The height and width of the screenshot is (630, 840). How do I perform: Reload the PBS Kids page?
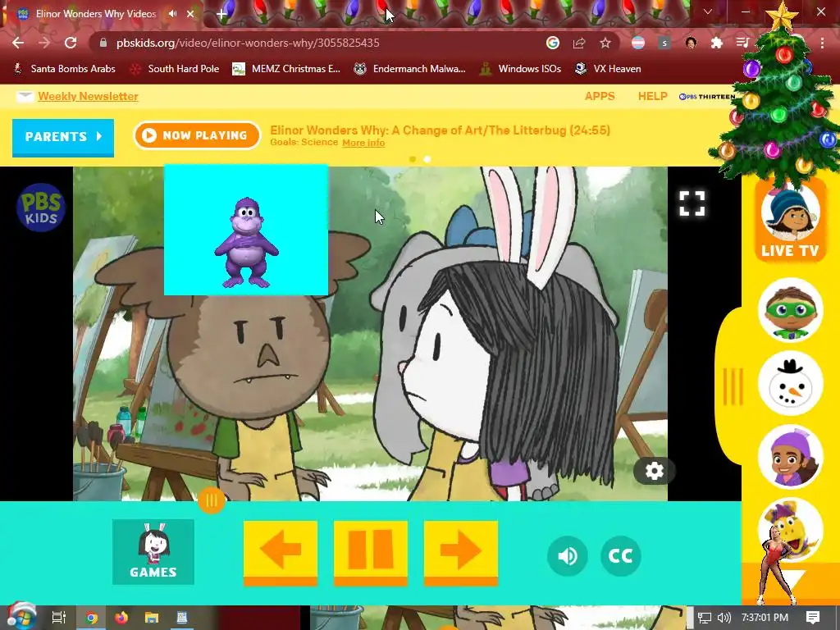click(71, 43)
